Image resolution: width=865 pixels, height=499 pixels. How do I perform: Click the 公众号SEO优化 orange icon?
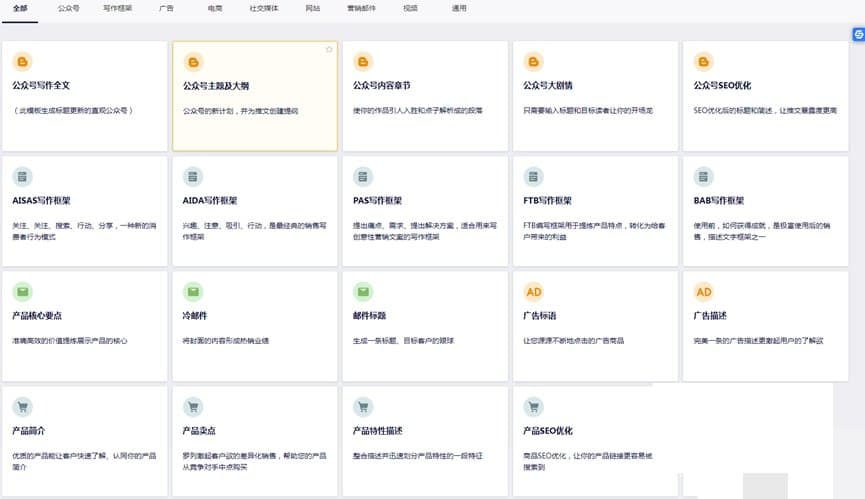tap(703, 62)
